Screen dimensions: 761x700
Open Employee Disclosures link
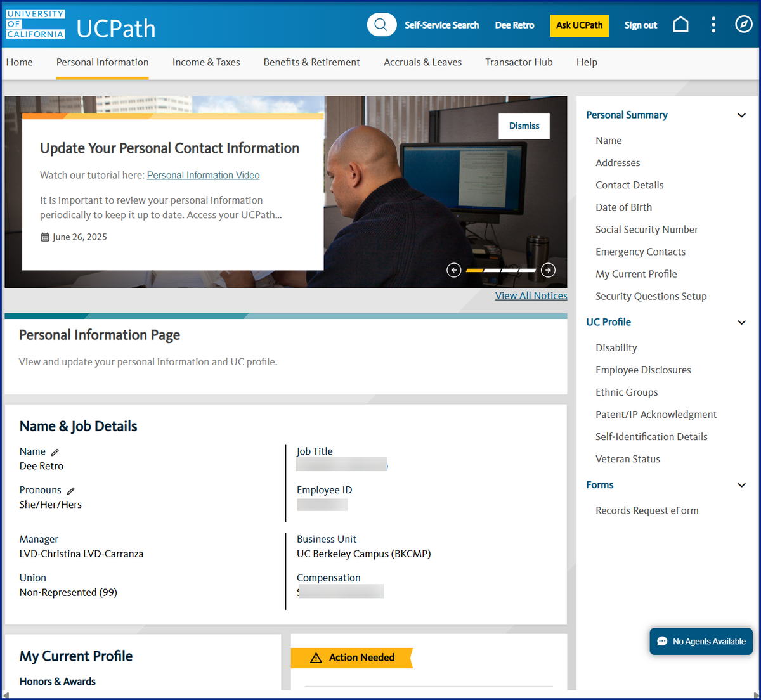644,370
